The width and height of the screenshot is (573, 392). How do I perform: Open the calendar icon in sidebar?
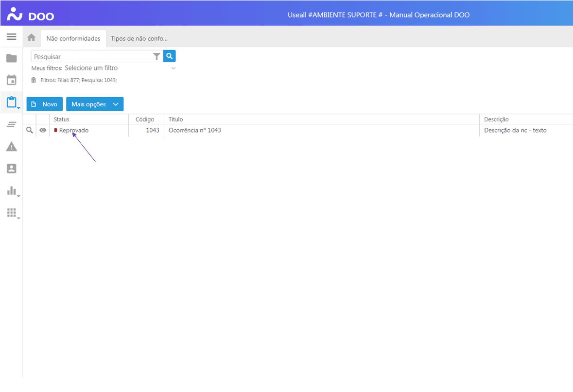[x=11, y=80]
